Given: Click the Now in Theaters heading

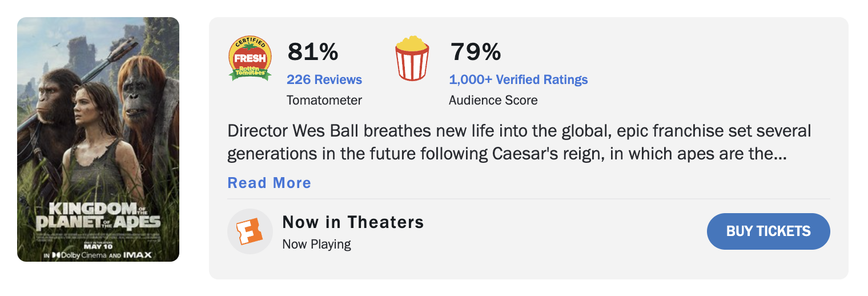Looking at the screenshot, I should (353, 222).
